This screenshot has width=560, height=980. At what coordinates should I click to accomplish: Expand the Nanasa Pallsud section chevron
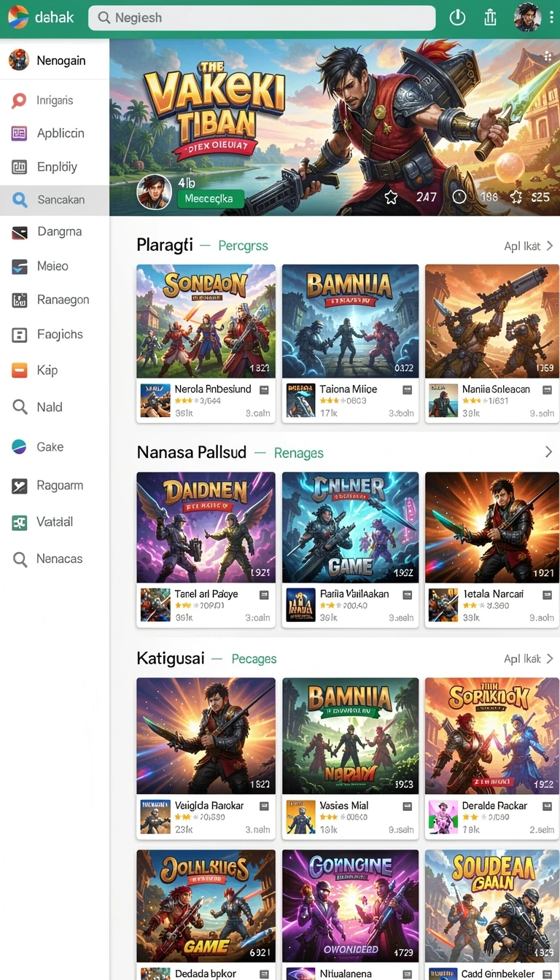[548, 452]
